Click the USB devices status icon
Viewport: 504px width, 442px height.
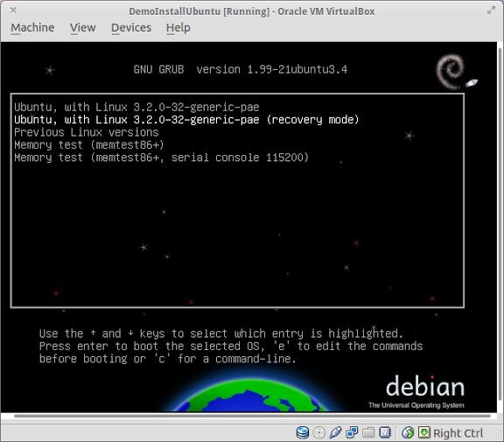pyautogui.click(x=335, y=432)
